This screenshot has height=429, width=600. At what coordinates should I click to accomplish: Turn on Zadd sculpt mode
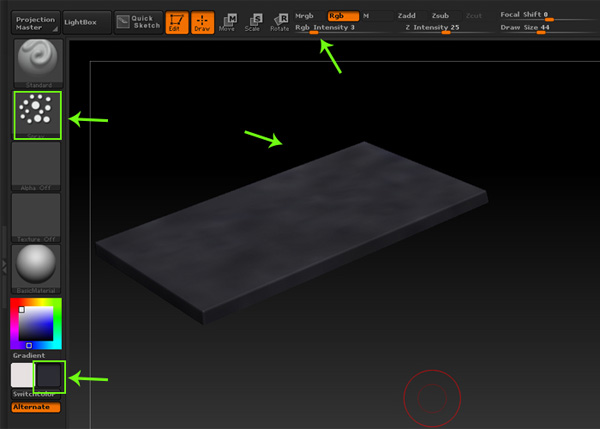point(406,16)
